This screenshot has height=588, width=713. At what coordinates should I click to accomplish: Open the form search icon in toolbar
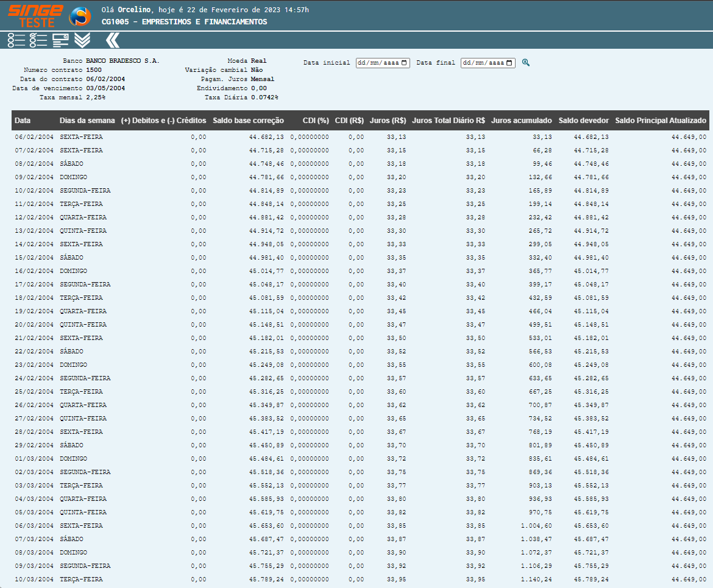click(60, 40)
